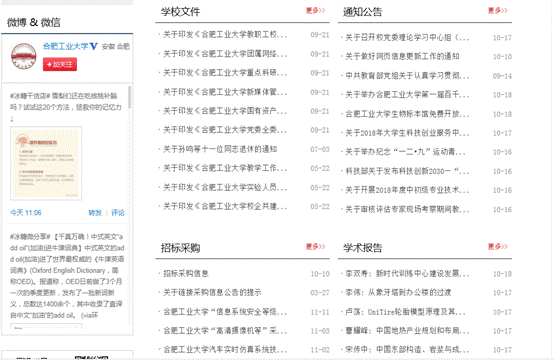Screen dimensions: 554x360
Task: Open 科技部关于发布科技创新2030 notice
Action: pyautogui.click(x=407, y=171)
